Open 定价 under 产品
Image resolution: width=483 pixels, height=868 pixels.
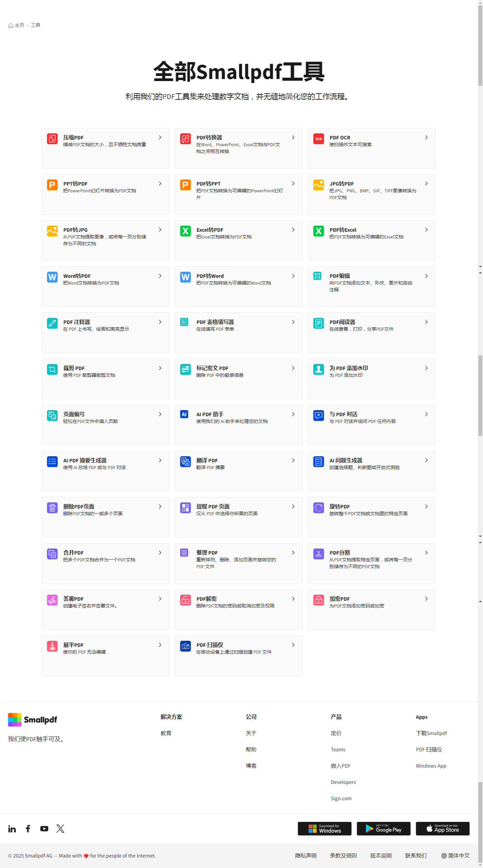click(x=336, y=733)
